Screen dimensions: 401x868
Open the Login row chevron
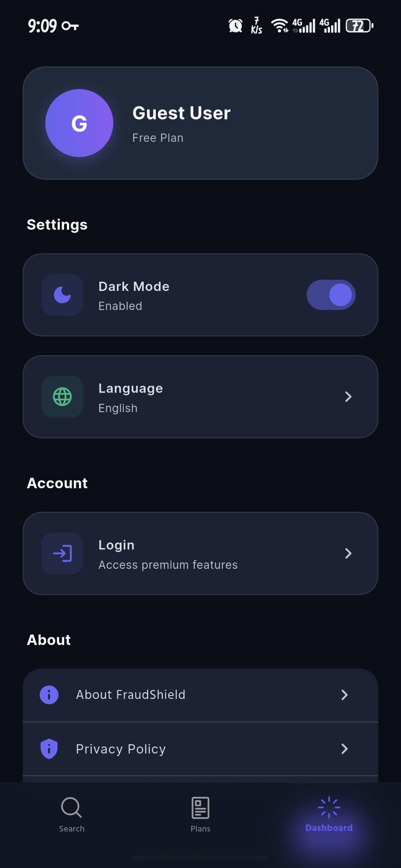click(348, 553)
